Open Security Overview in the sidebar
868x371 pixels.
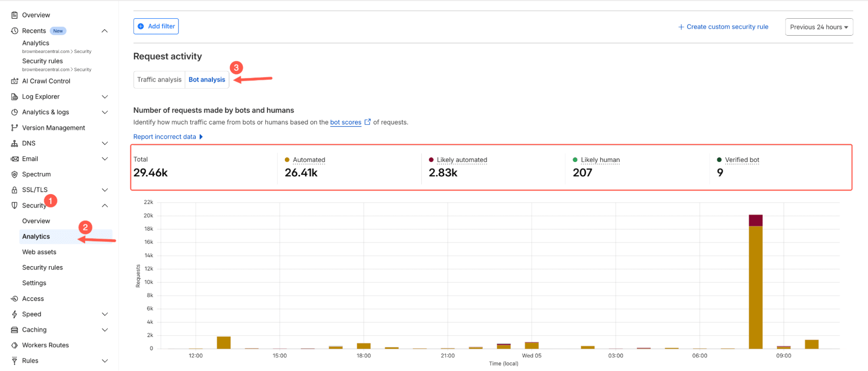click(x=36, y=221)
